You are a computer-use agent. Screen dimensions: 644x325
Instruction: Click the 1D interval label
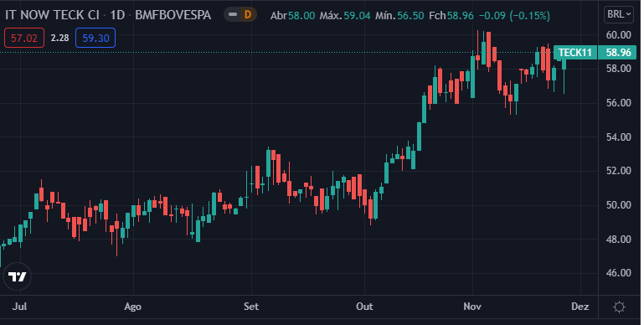point(117,15)
